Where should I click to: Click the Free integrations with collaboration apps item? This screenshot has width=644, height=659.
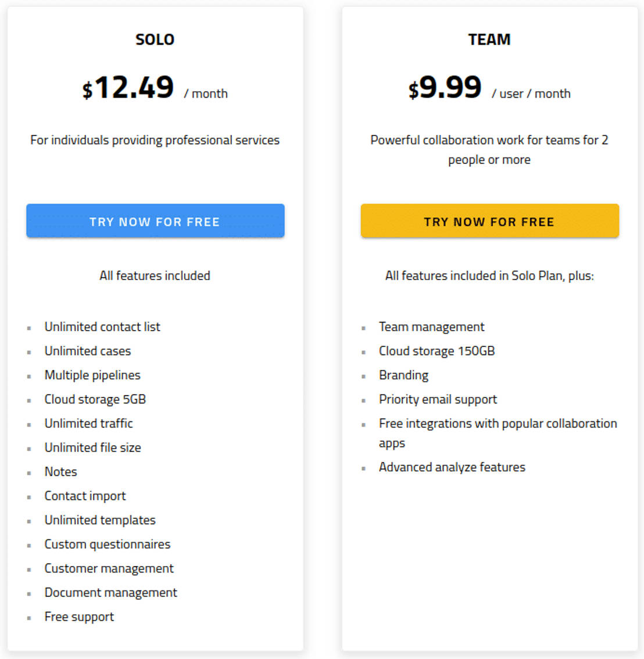(x=498, y=424)
